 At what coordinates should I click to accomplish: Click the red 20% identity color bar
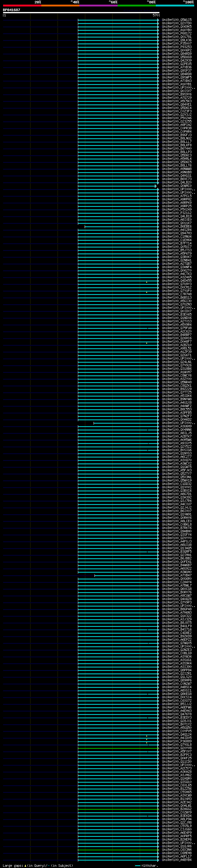click(22, 6)
